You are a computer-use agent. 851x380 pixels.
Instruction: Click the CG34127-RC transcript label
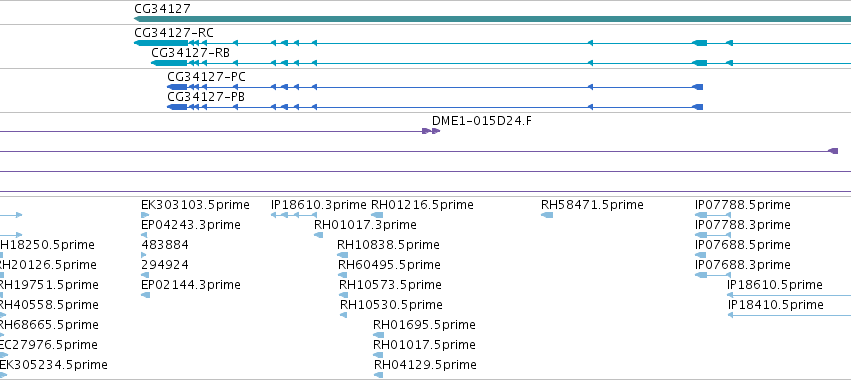[x=174, y=33]
